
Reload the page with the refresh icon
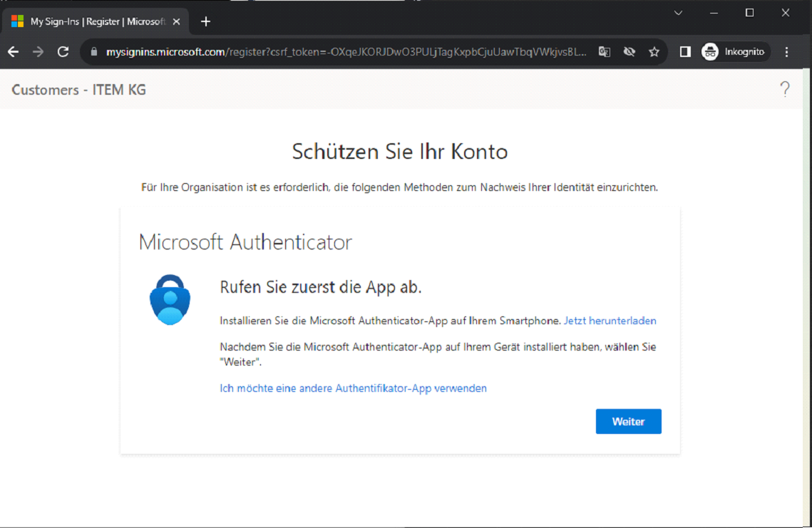(x=63, y=52)
